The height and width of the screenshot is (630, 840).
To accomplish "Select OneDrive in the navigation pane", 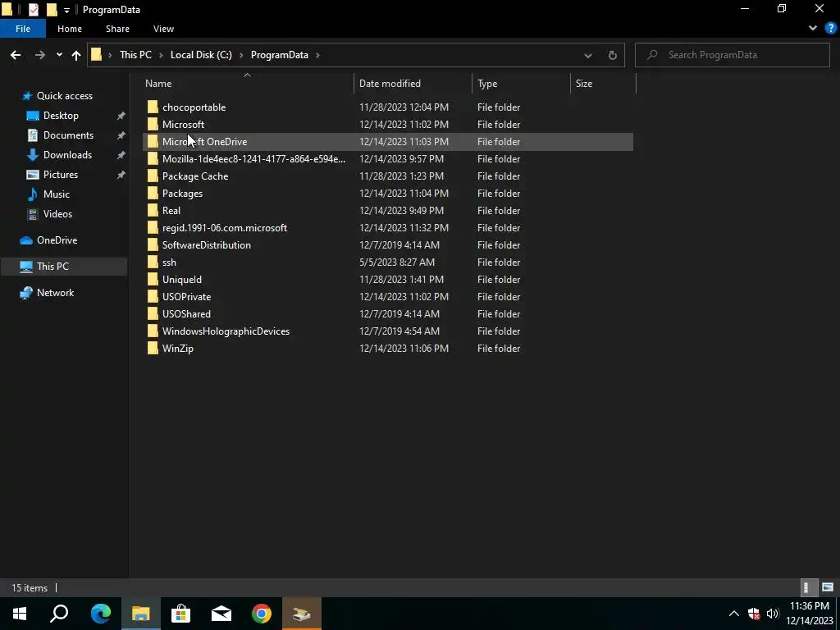I will pos(57,240).
